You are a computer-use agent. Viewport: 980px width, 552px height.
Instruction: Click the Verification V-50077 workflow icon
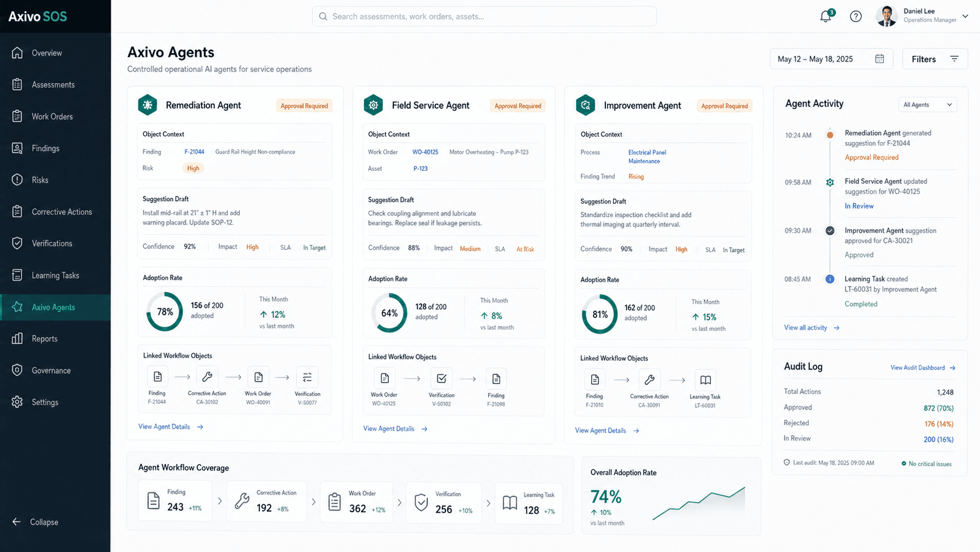pyautogui.click(x=307, y=377)
